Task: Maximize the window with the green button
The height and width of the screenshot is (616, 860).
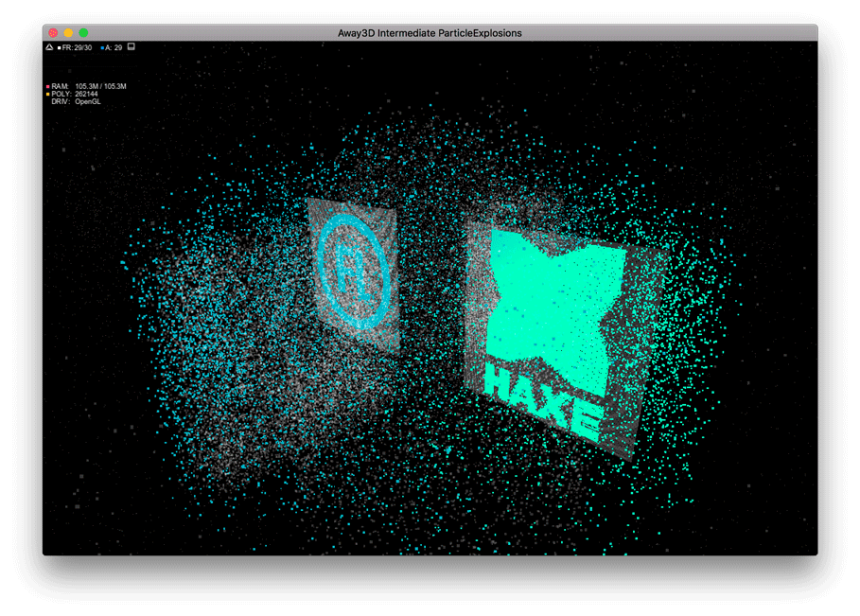Action: [x=83, y=33]
